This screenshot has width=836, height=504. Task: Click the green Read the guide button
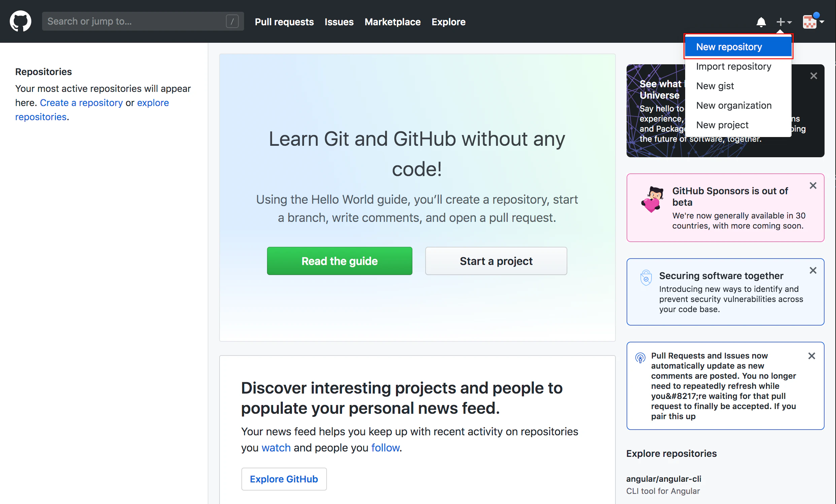tap(340, 261)
